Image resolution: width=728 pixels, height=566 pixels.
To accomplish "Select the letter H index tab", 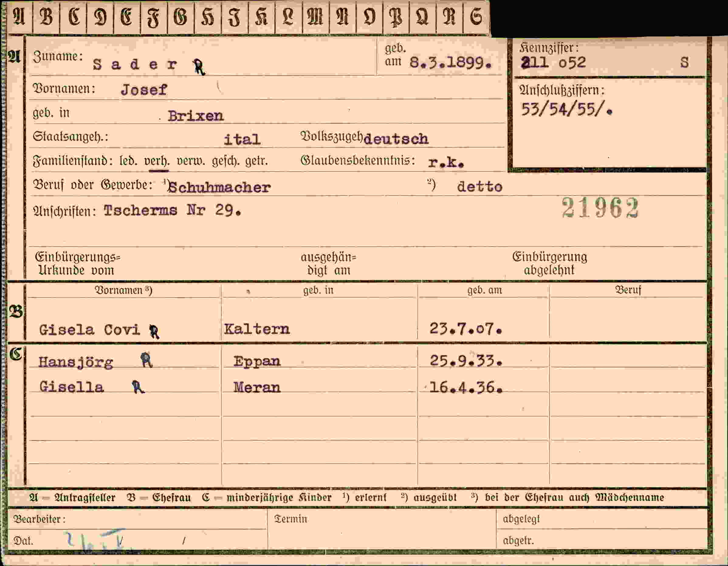I will [x=208, y=17].
